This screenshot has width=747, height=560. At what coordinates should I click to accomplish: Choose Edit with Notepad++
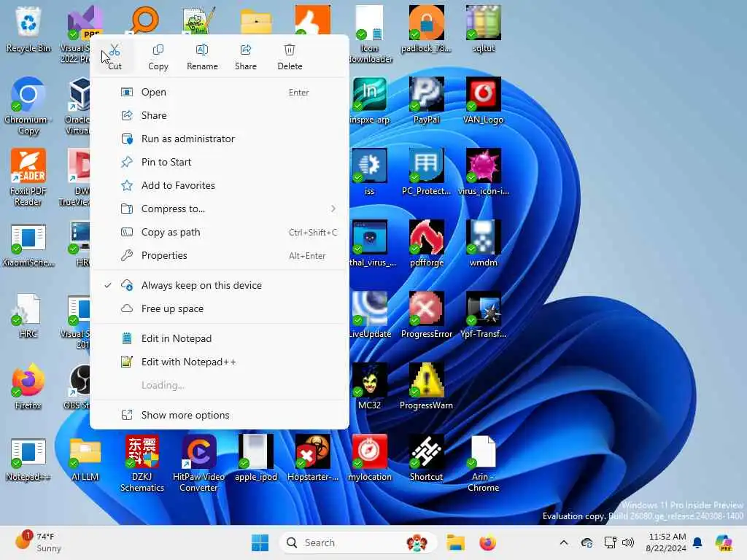coord(220,362)
